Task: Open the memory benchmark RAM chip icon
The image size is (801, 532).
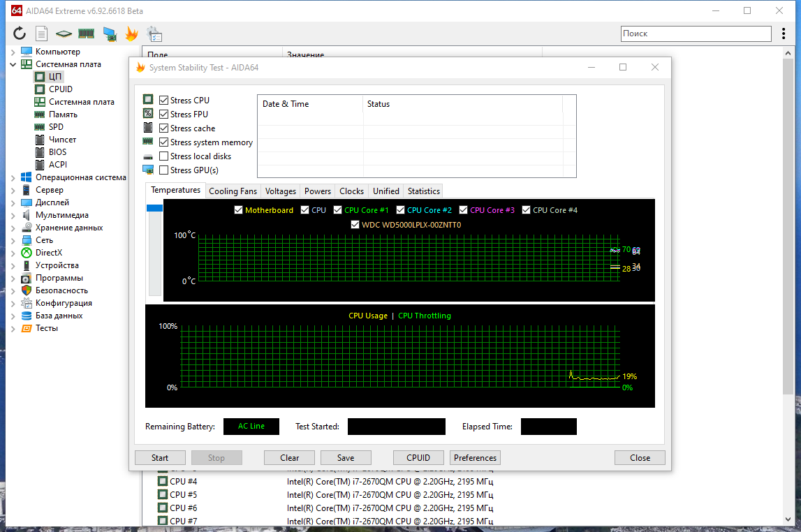Action: click(86, 34)
